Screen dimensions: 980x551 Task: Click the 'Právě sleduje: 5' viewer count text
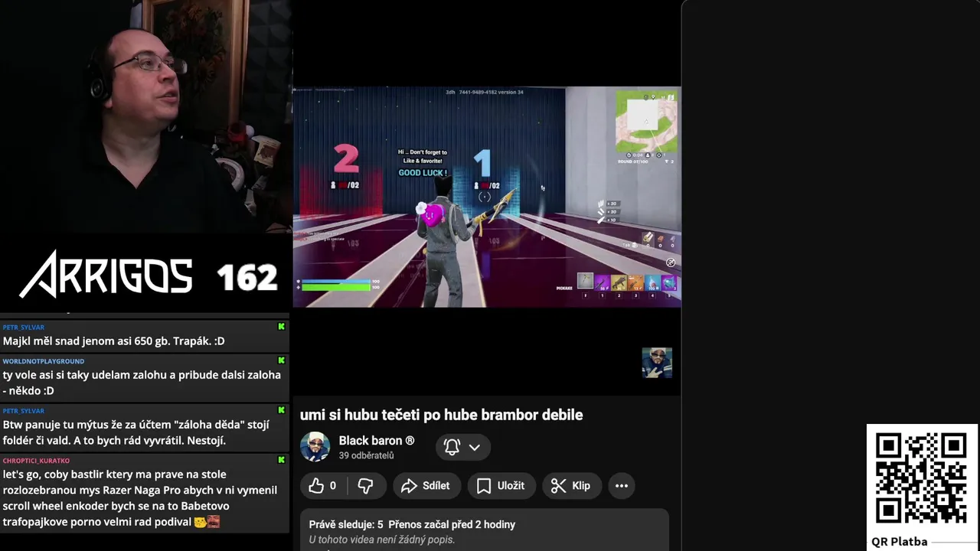346,525
